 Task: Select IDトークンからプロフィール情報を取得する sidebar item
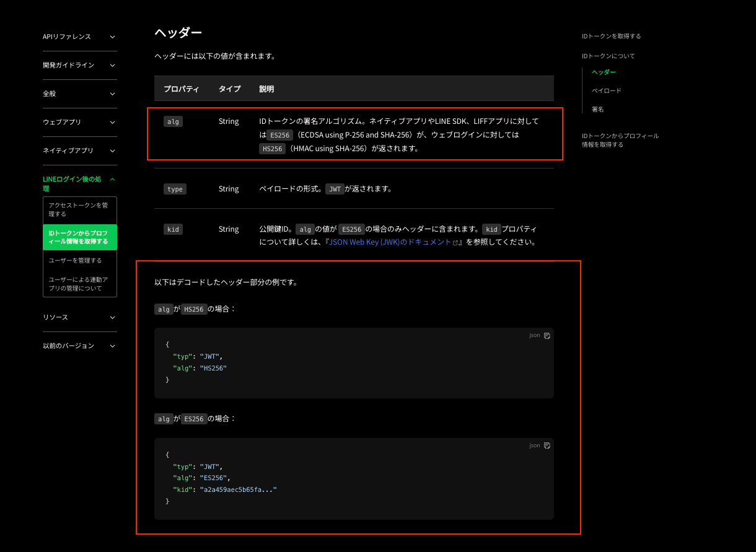[80, 237]
